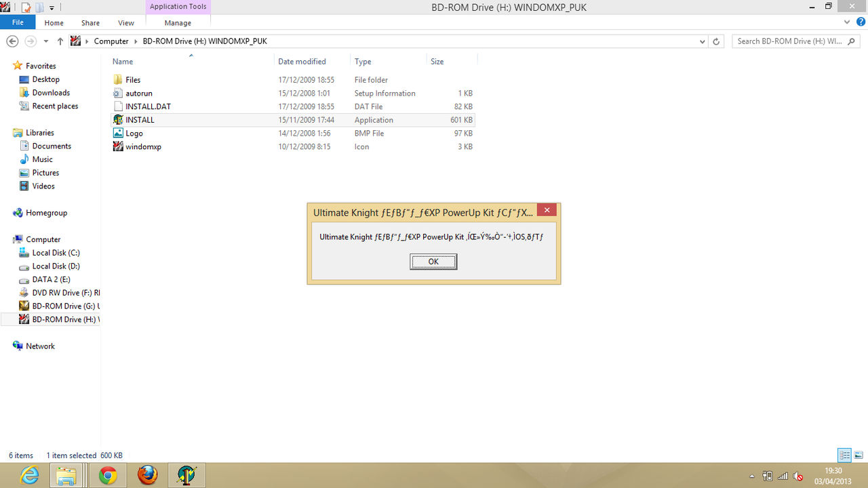Open Downloads in the navigation pane
This screenshot has width=868, height=488.
(51, 93)
